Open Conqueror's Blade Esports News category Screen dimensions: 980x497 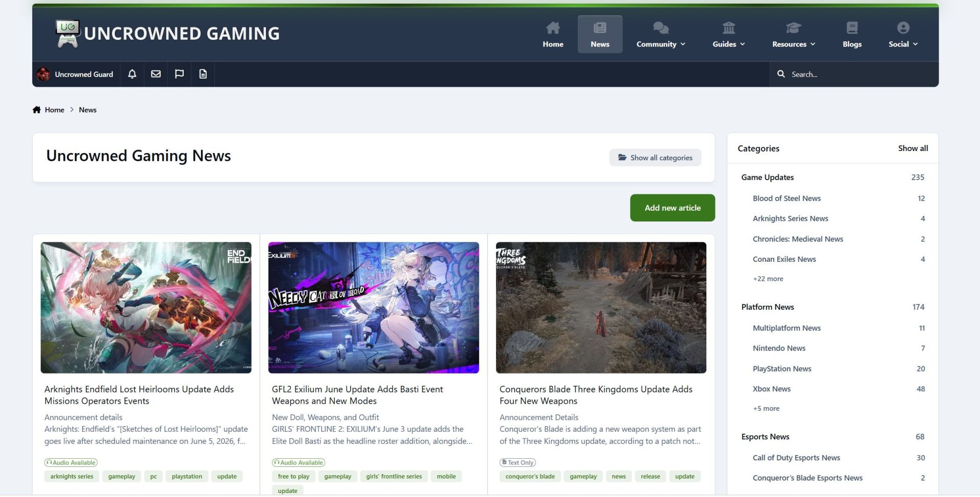click(807, 478)
